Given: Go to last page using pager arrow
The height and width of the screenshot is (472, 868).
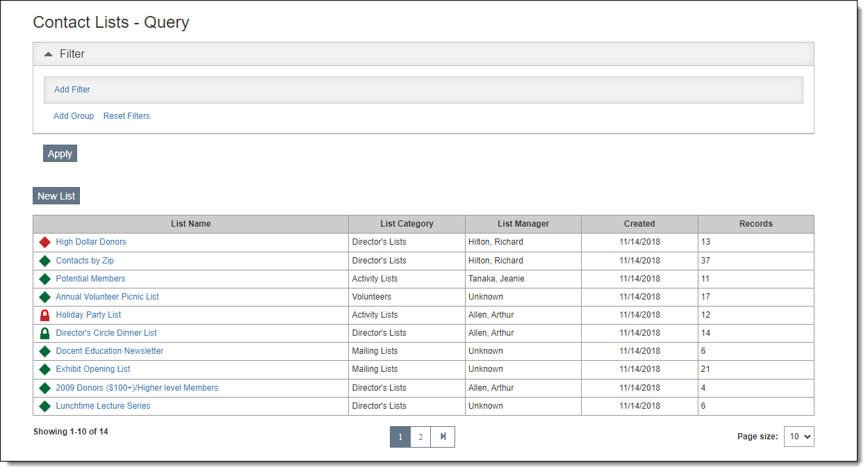Looking at the screenshot, I should (443, 437).
